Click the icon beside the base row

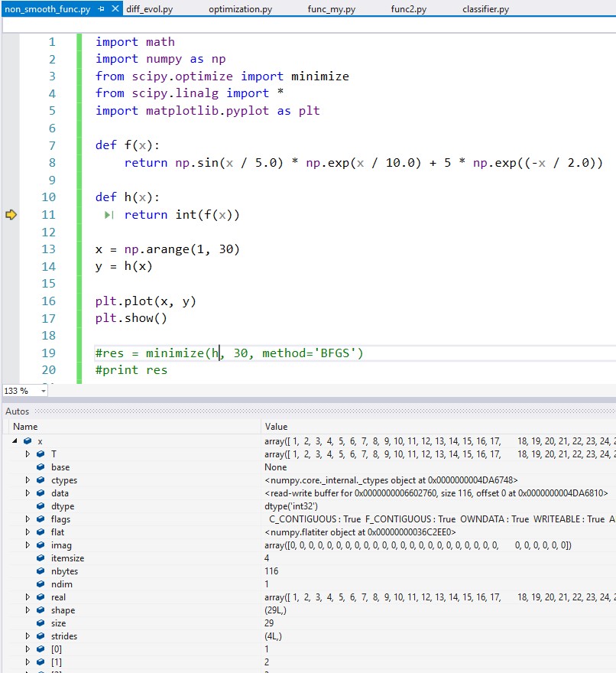pyautogui.click(x=41, y=467)
